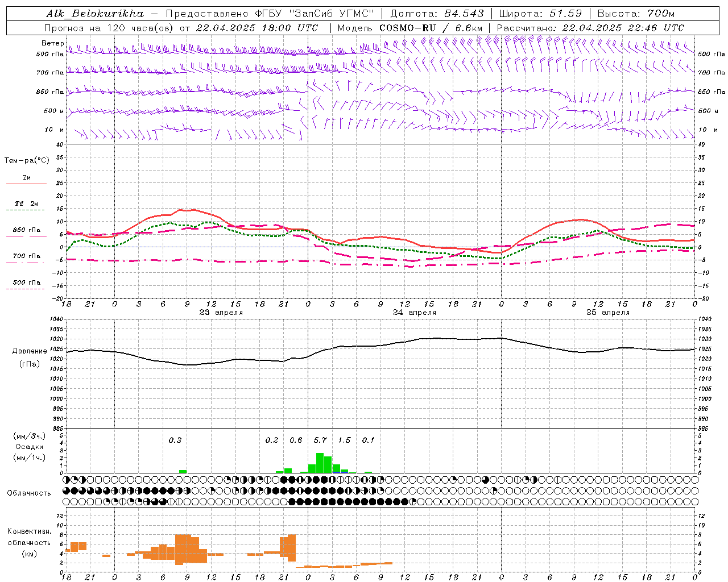Select the '5.7' precipitation total value
The height and width of the screenshot is (582, 728).
320,440
